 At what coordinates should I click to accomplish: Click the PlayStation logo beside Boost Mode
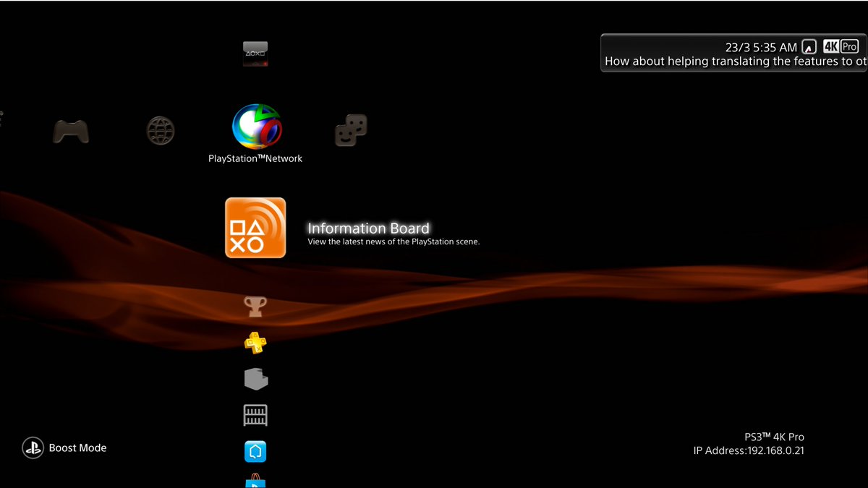33,448
